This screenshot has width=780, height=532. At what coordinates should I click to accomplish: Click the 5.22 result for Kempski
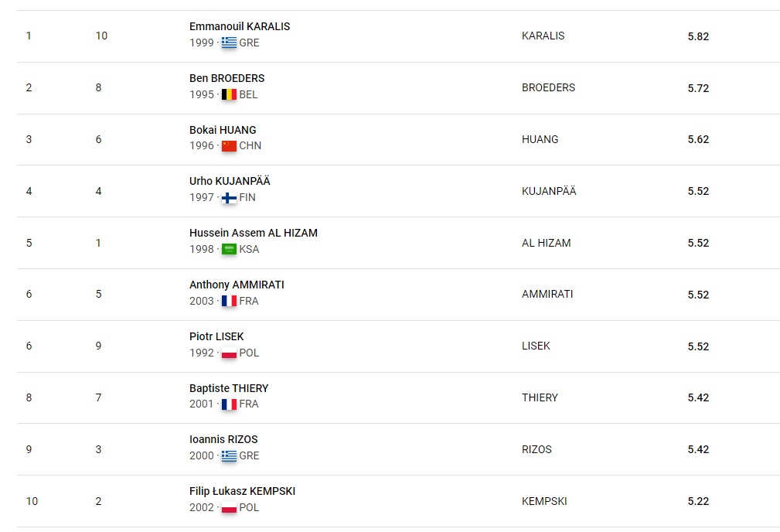tap(698, 501)
